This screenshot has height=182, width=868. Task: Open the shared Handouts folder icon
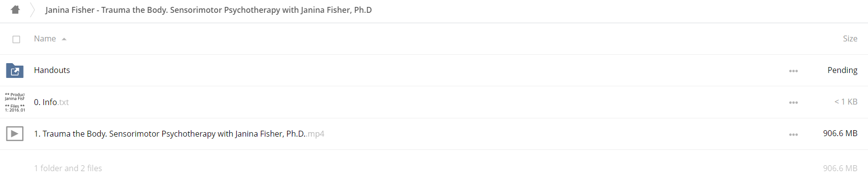point(15,71)
